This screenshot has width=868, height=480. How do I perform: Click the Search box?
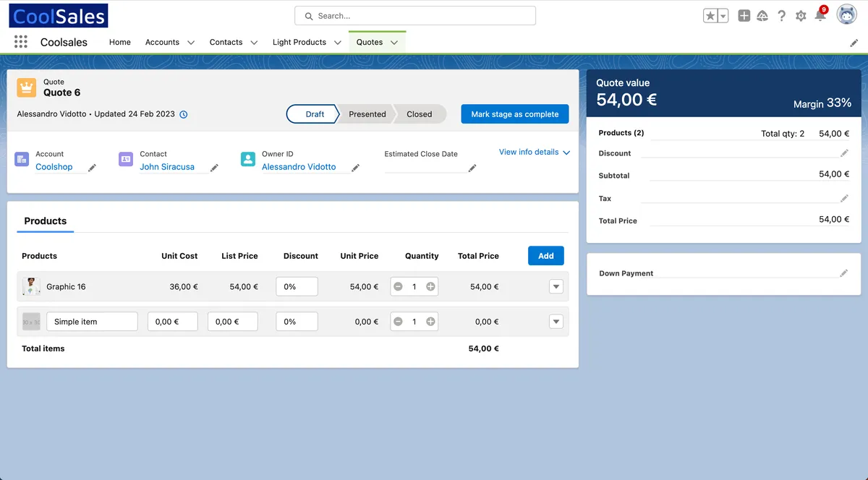pyautogui.click(x=415, y=16)
